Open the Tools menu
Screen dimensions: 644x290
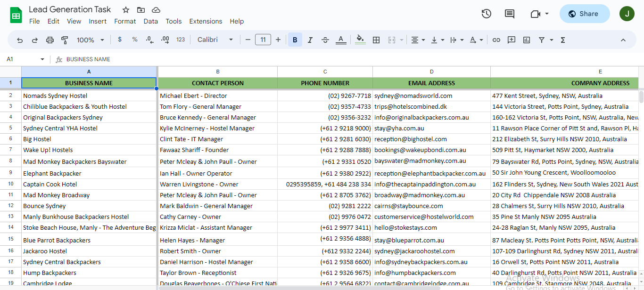pos(173,21)
